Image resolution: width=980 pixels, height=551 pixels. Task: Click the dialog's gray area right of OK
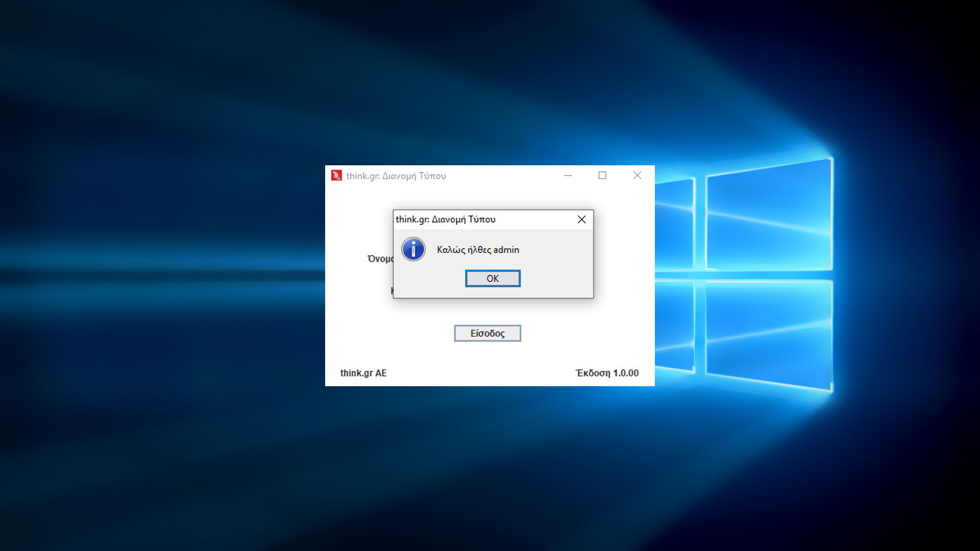tap(556, 279)
